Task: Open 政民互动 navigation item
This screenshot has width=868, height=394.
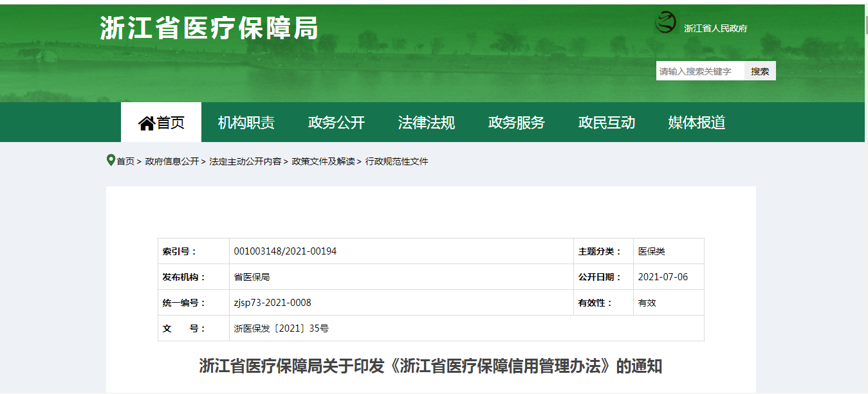Action: point(606,123)
